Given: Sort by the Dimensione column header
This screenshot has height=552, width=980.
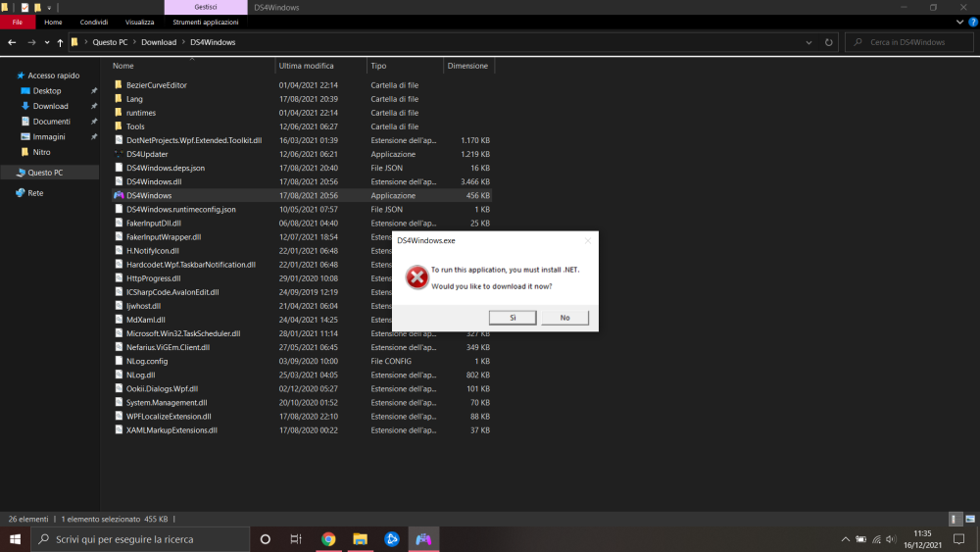Looking at the screenshot, I should pyautogui.click(x=468, y=66).
